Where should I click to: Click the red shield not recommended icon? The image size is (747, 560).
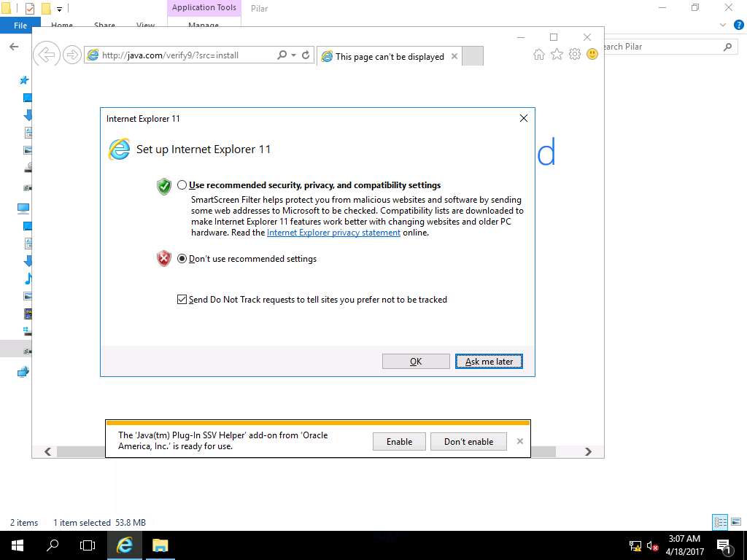164,259
